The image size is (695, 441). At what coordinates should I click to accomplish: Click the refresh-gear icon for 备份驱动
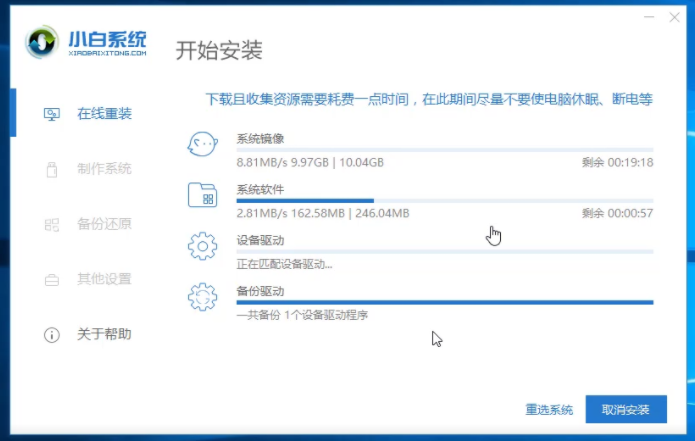(x=203, y=297)
